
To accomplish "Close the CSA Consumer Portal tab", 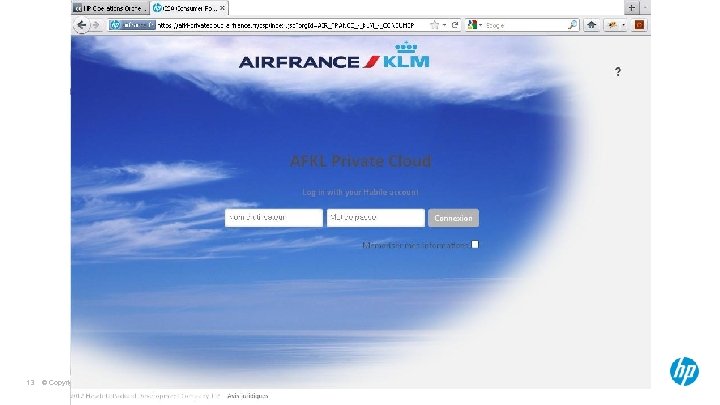I will tap(222, 8).
